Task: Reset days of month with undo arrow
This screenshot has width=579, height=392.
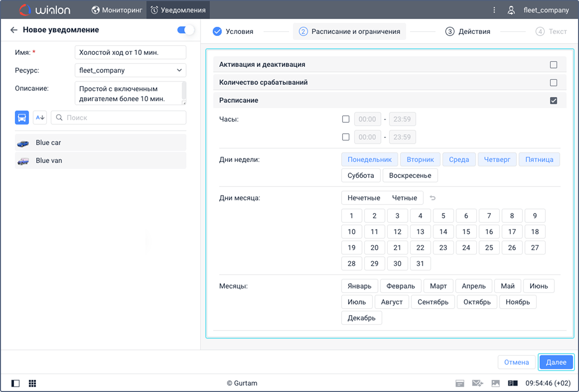Action: click(433, 198)
